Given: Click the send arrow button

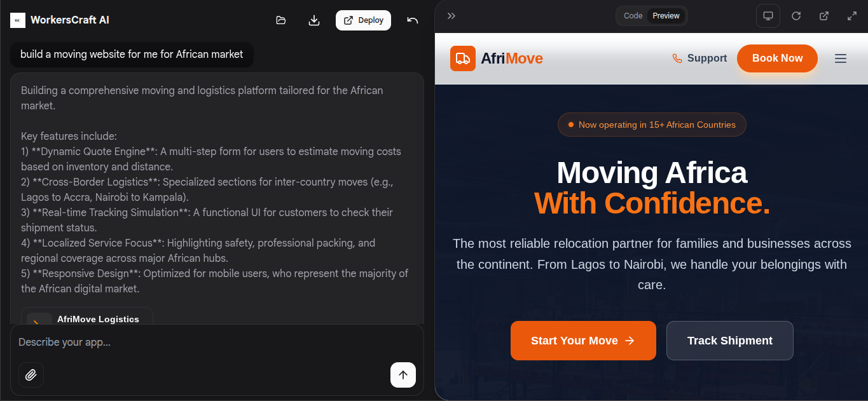Looking at the screenshot, I should [x=403, y=375].
